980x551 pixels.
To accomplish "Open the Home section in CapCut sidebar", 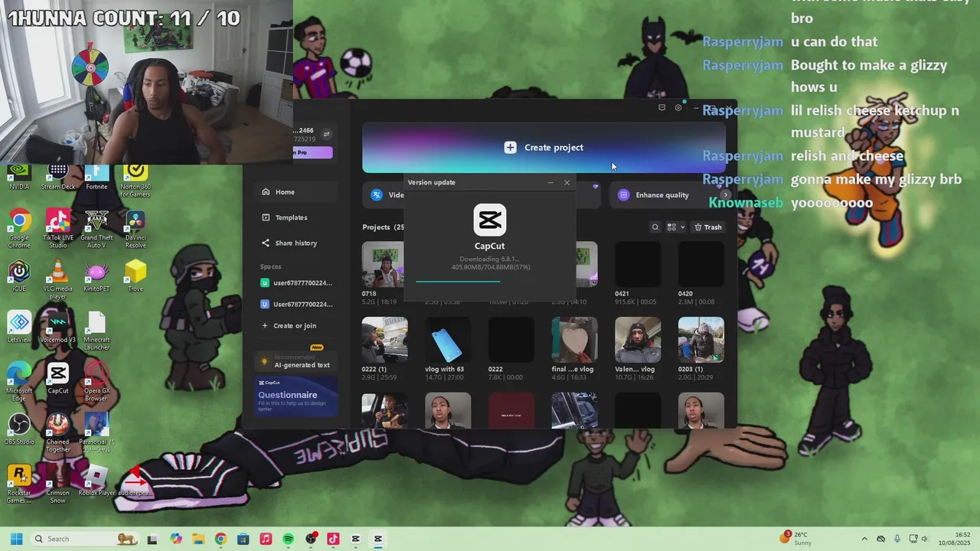I will click(296, 192).
